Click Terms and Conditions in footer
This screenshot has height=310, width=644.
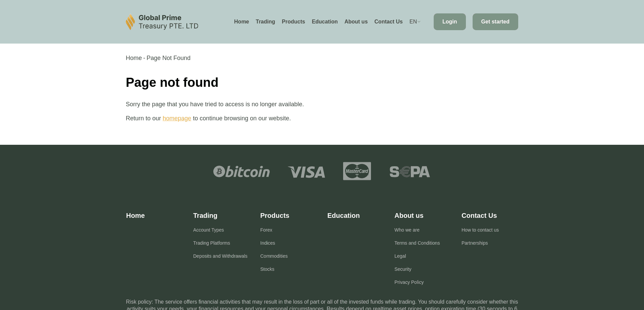point(417,243)
